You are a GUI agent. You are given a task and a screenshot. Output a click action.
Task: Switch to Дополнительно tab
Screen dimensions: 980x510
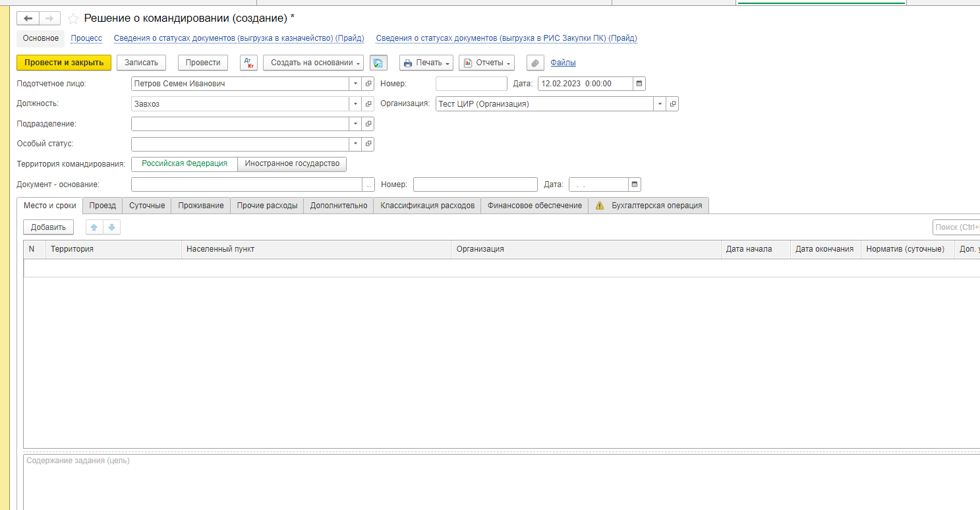[339, 206]
